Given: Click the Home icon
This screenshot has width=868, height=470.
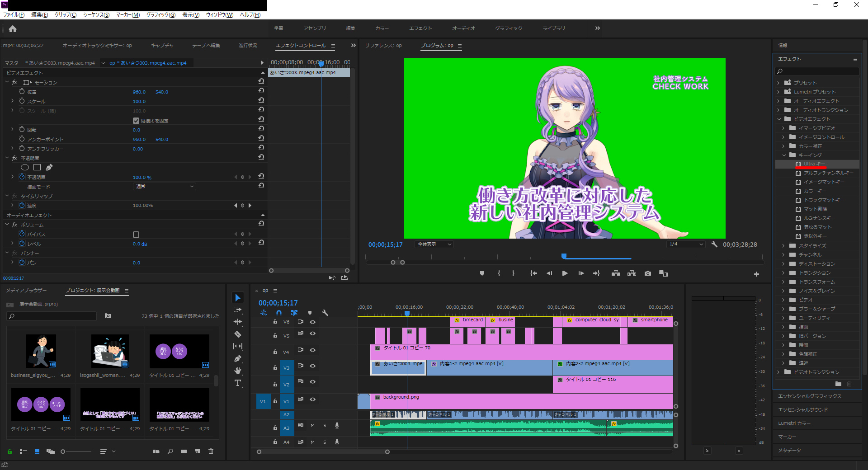Looking at the screenshot, I should [x=13, y=29].
